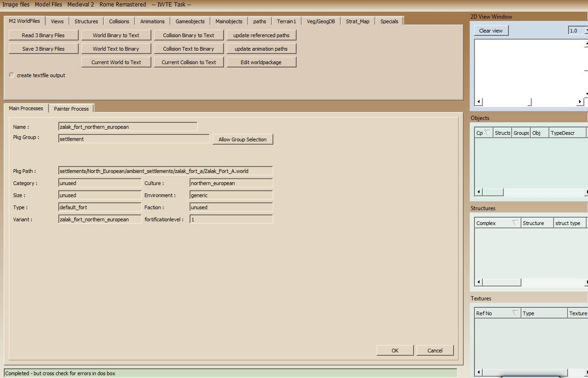Image resolution: width=588 pixels, height=378 pixels.
Task: Select the M2 WorldFiles tab
Action: click(25, 21)
